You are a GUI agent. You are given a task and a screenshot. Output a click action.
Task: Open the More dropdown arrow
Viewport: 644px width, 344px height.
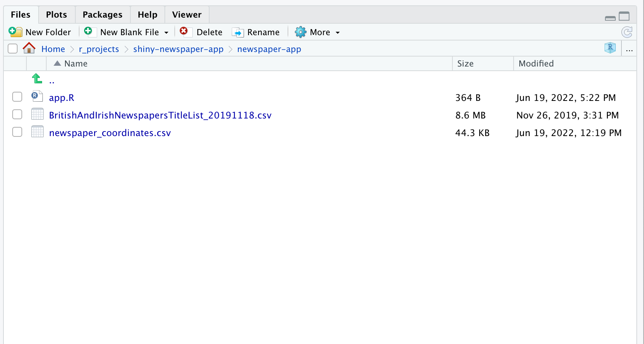pyautogui.click(x=337, y=32)
